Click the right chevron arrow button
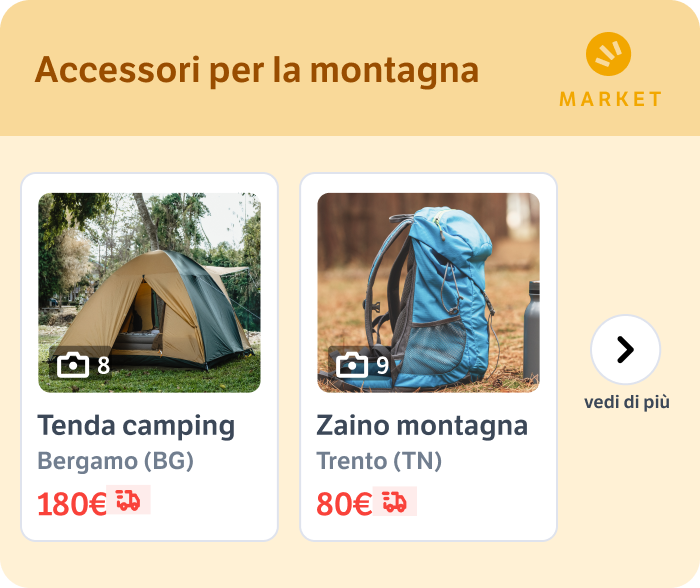This screenshot has width=700, height=588. 625,349
